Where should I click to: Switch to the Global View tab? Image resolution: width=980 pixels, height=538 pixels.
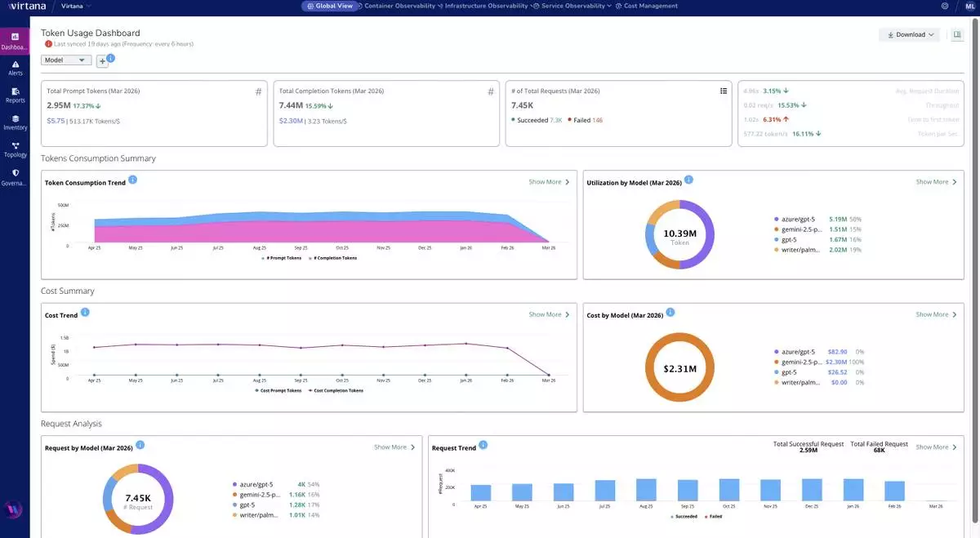(x=330, y=6)
